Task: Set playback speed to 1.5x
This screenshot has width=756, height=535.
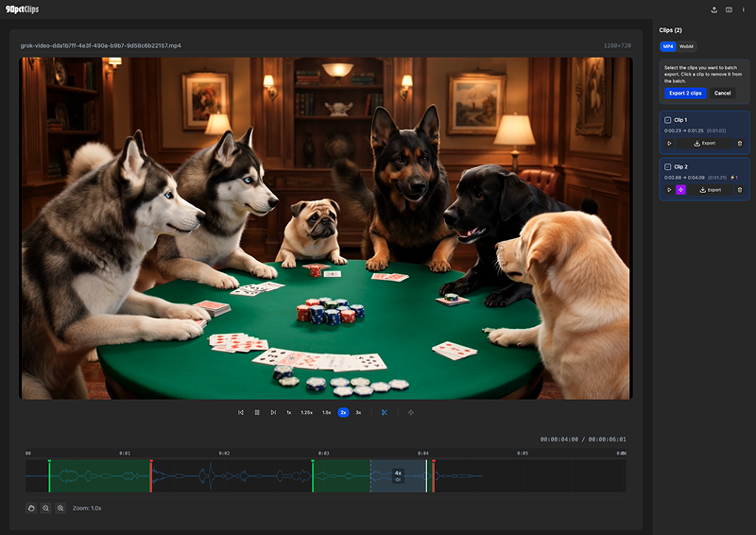Action: point(326,412)
